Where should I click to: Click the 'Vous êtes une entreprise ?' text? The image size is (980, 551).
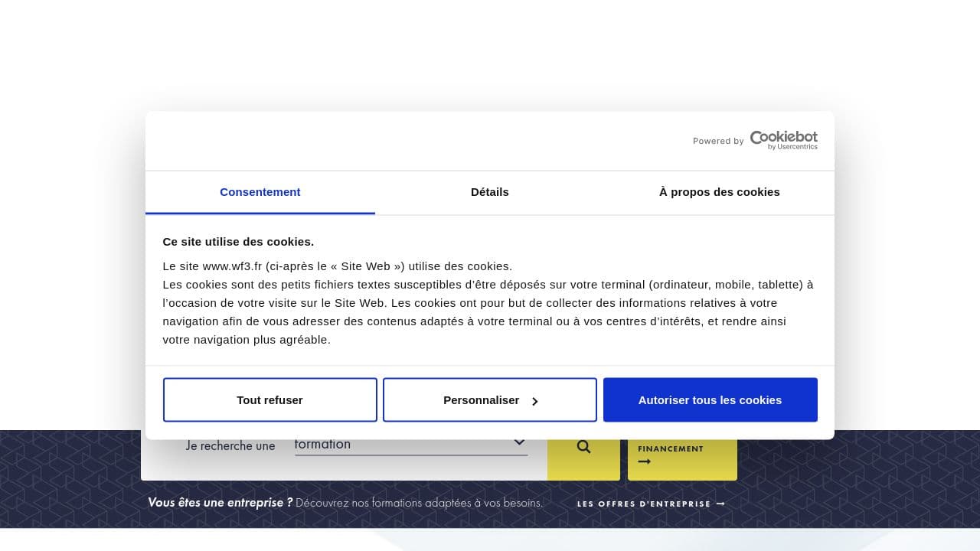pyautogui.click(x=219, y=502)
